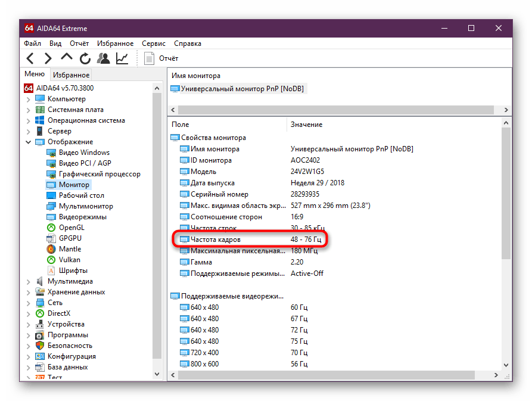
Task: Open the Вид menu
Action: tap(55, 43)
